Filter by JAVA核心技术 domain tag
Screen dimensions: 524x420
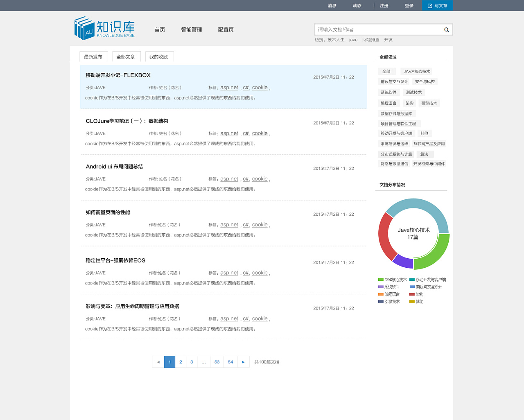(417, 72)
